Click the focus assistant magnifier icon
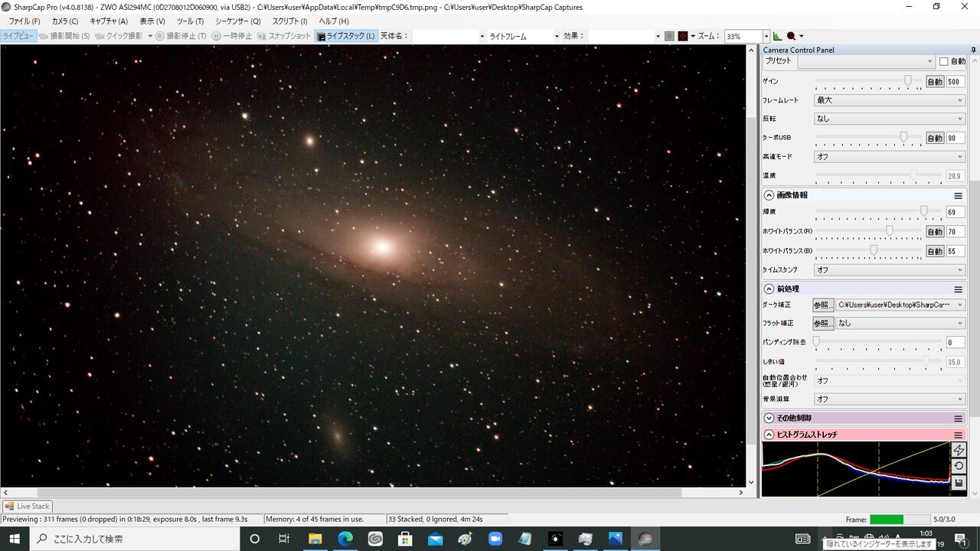Viewport: 980px width, 551px height. pyautogui.click(x=792, y=36)
